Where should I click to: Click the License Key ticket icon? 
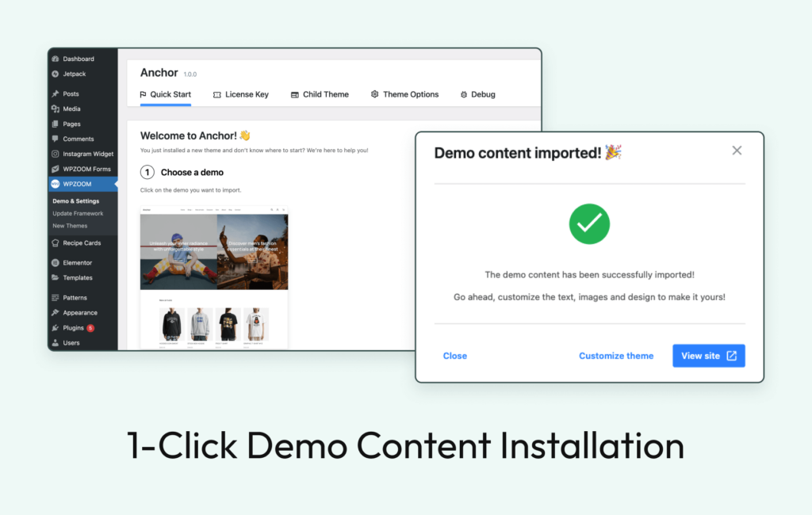[217, 95]
